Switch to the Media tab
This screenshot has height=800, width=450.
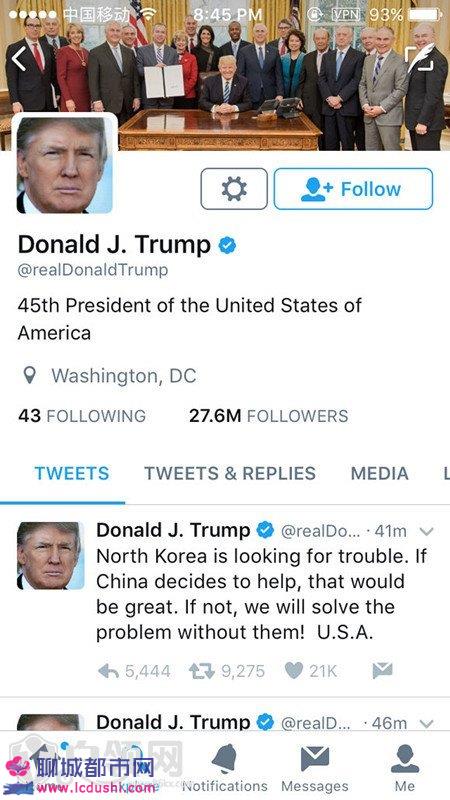[x=380, y=473]
